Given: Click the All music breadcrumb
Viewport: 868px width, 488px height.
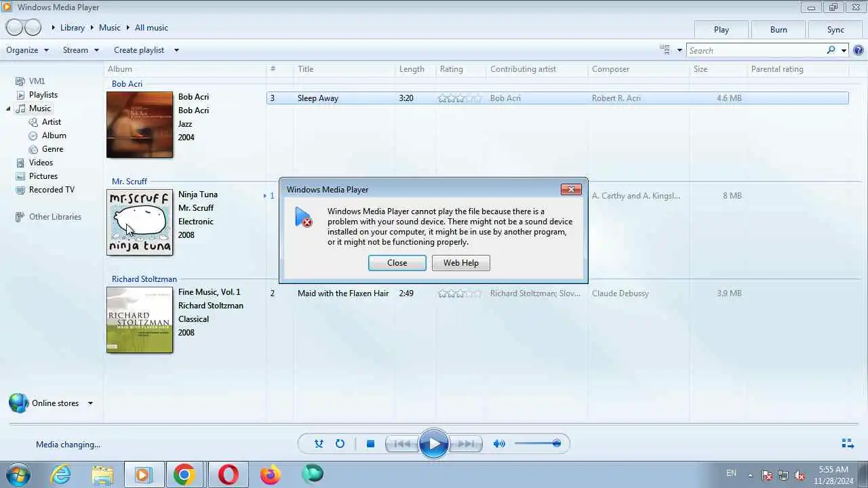Looking at the screenshot, I should click(151, 28).
